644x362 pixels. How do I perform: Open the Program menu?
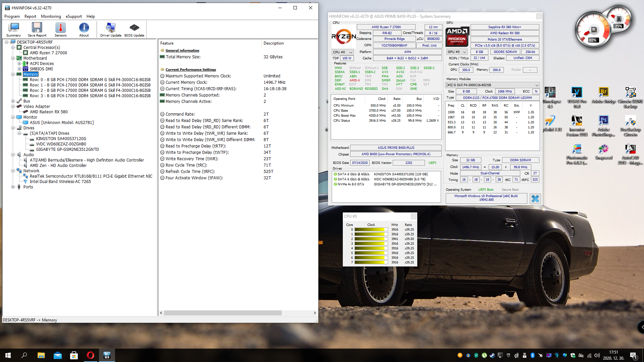tap(12, 16)
